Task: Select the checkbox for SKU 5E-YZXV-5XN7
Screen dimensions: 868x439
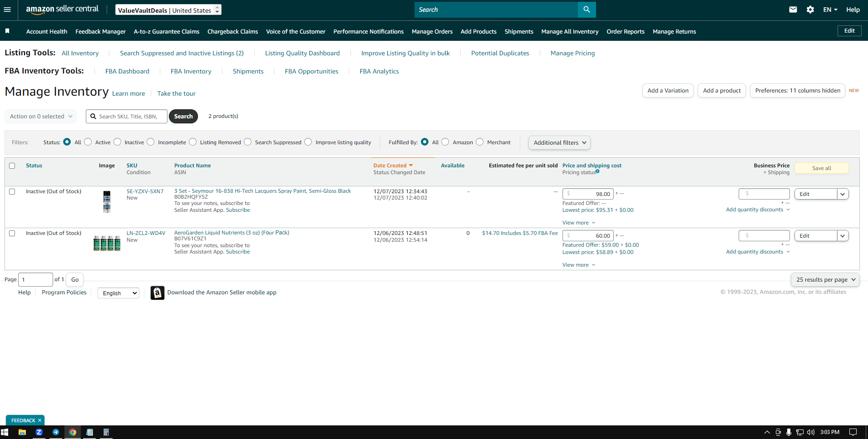Action: tap(12, 191)
